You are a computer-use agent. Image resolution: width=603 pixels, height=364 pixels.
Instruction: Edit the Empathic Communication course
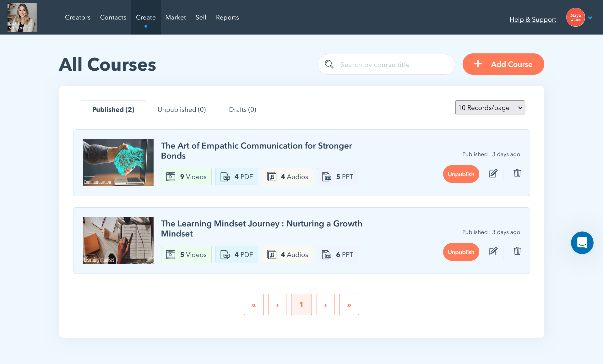tap(493, 173)
